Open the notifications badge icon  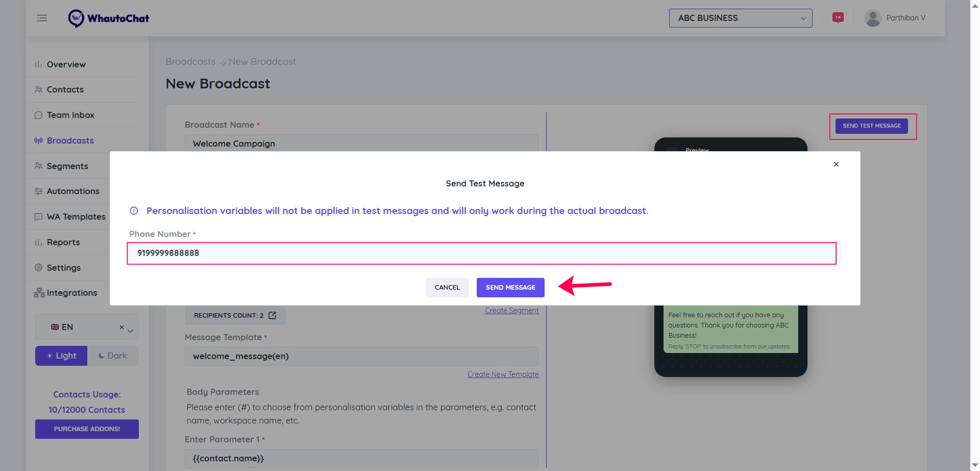838,17
